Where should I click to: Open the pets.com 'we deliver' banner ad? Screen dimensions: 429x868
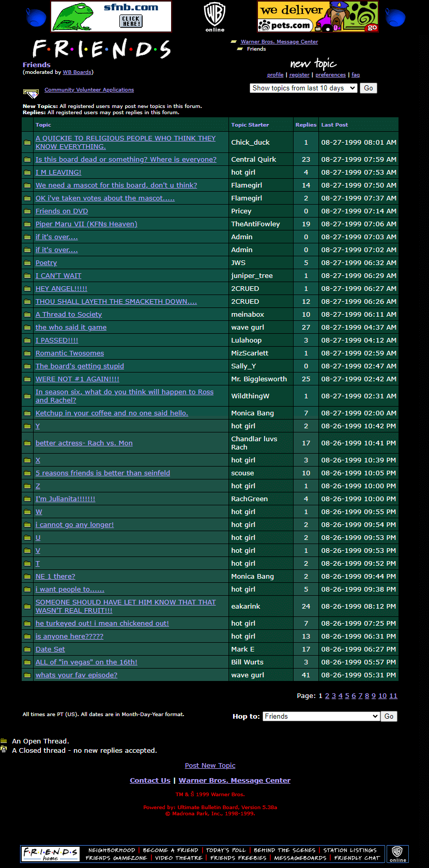point(318,17)
